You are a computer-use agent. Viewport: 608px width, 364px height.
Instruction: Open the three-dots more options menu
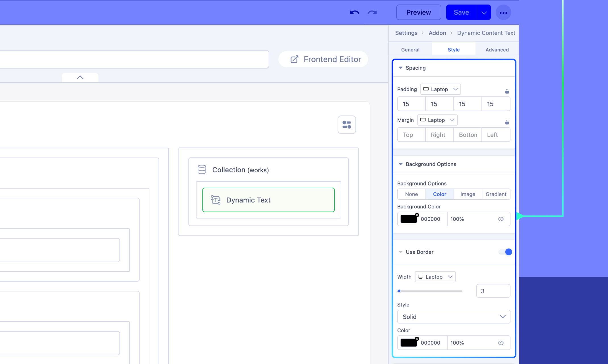coord(503,13)
